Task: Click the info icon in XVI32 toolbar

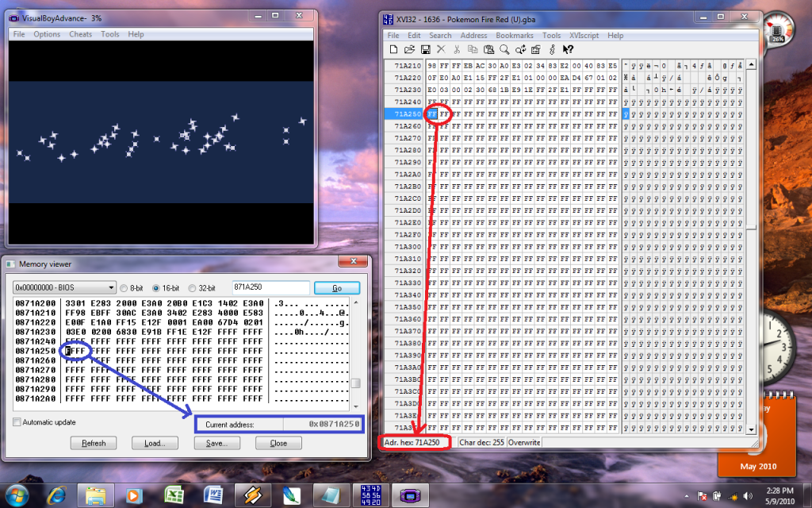Action: [x=552, y=50]
